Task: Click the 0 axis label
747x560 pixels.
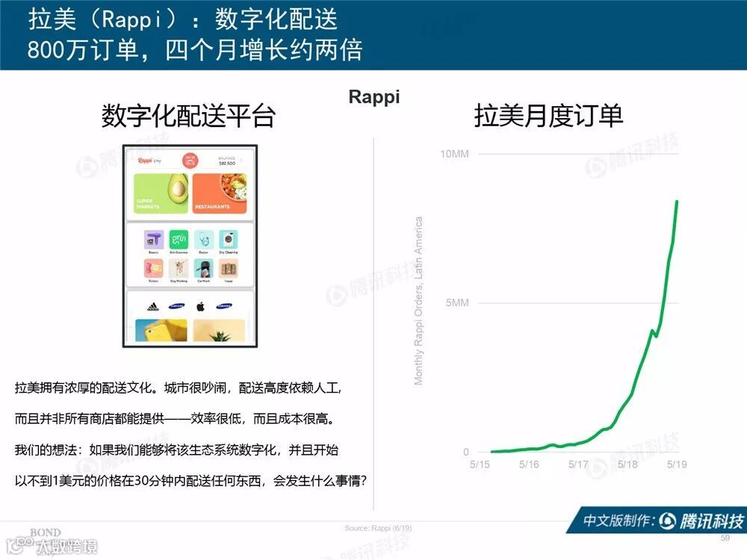Action: click(x=466, y=452)
